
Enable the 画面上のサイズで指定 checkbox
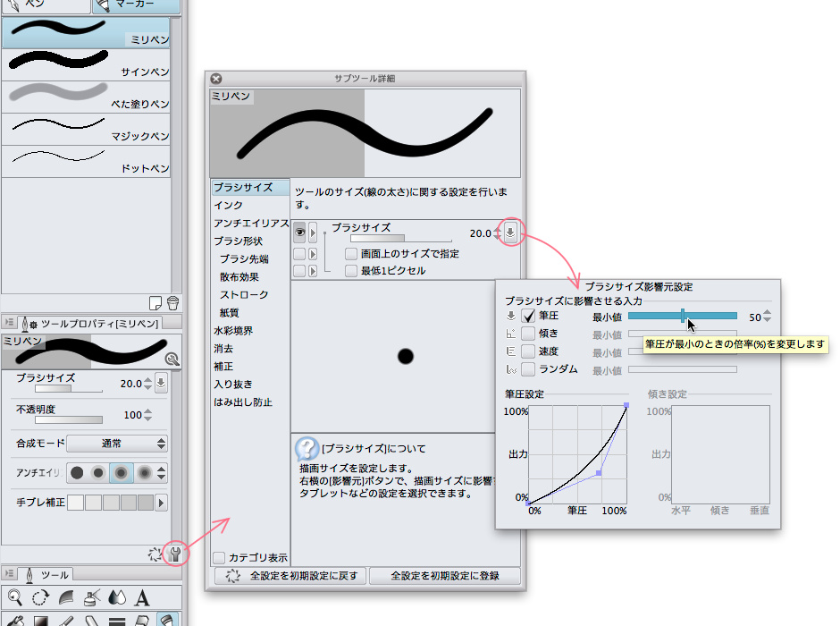(351, 254)
